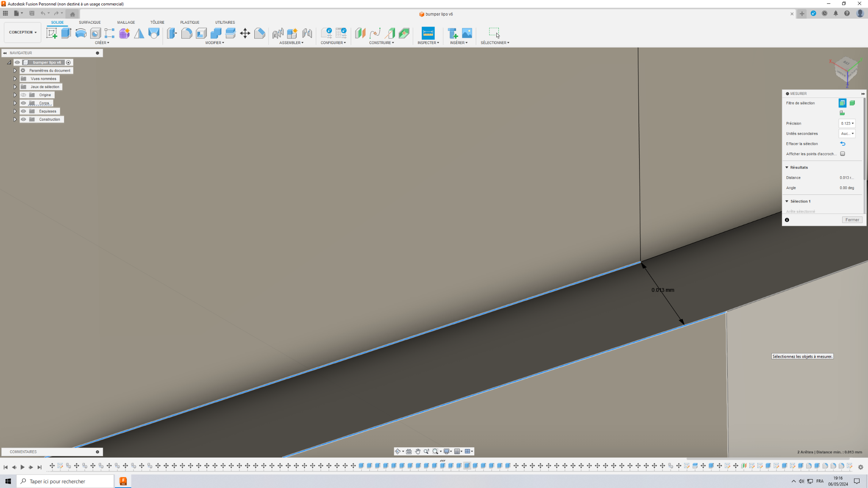Click the Fermer button in Mesurer panel
868x488 pixels.
(x=852, y=220)
